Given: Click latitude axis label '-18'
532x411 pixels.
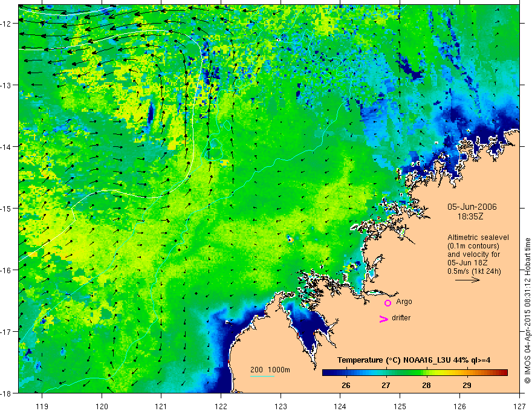Looking at the screenshot, I should coord(7,393).
